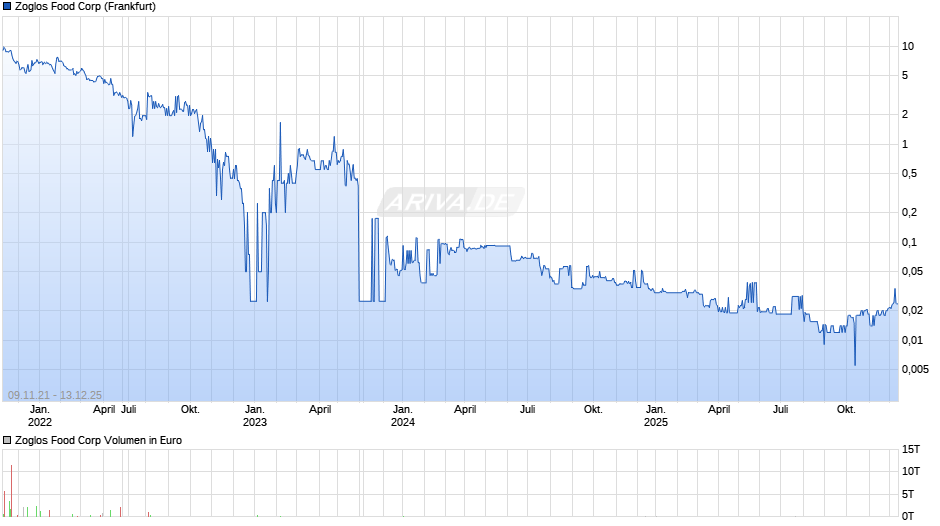The height and width of the screenshot is (526, 940).
Task: Click the date range '09.11.21 - 13.12.25'
Action: 55,395
